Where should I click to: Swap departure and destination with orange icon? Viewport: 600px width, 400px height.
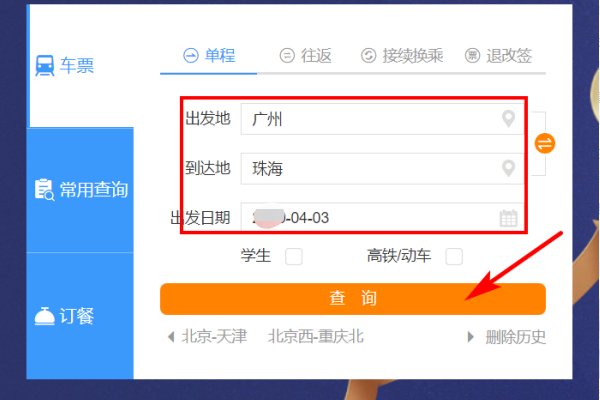[545, 144]
